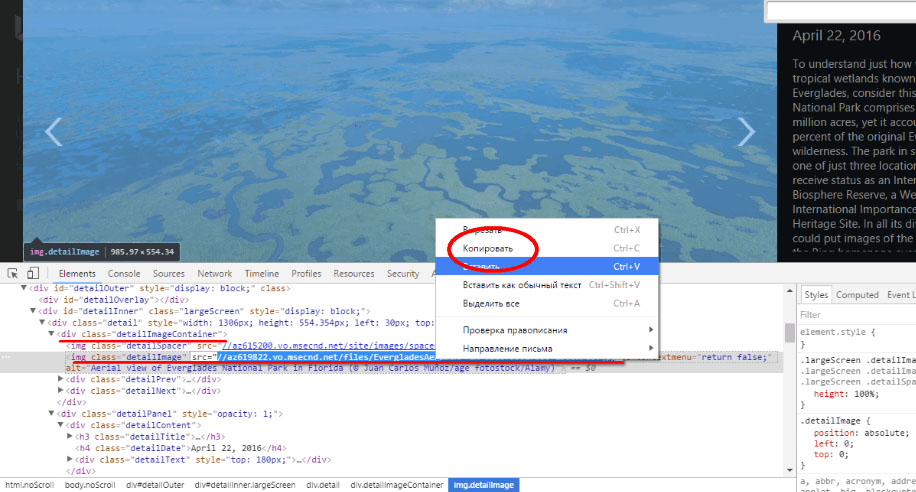
Task: Open Проверка правописания submenu
Action: point(547,330)
